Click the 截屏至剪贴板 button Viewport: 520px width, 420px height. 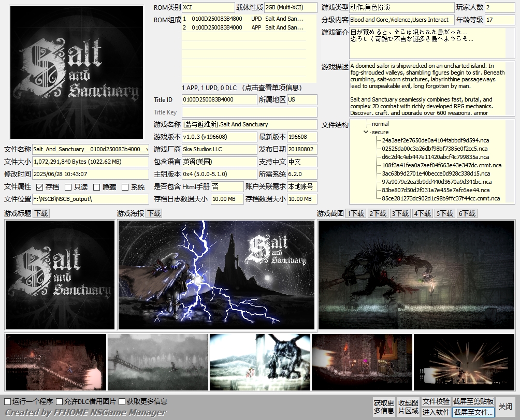point(473,401)
